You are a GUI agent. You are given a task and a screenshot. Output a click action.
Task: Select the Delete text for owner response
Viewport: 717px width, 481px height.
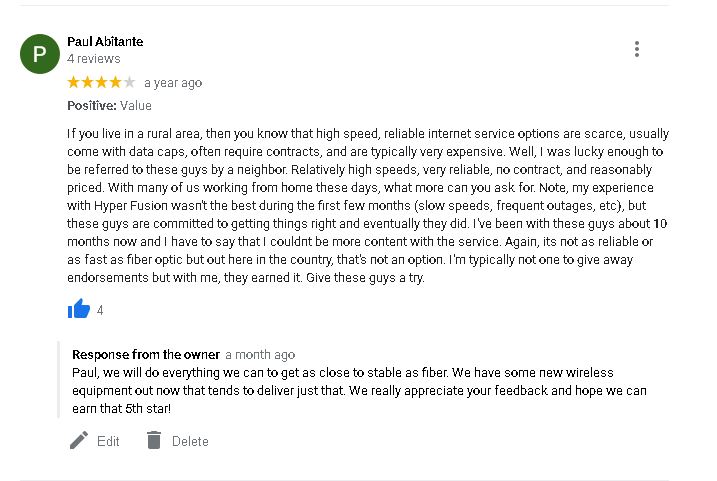tap(190, 441)
